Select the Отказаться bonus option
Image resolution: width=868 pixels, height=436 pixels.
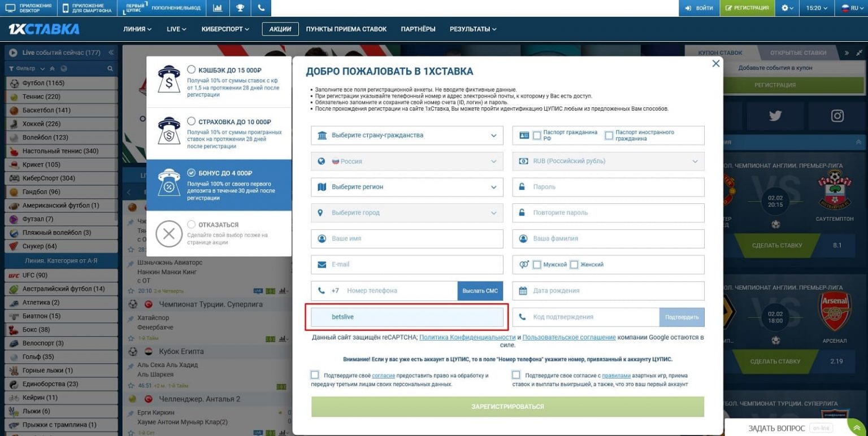[219, 234]
